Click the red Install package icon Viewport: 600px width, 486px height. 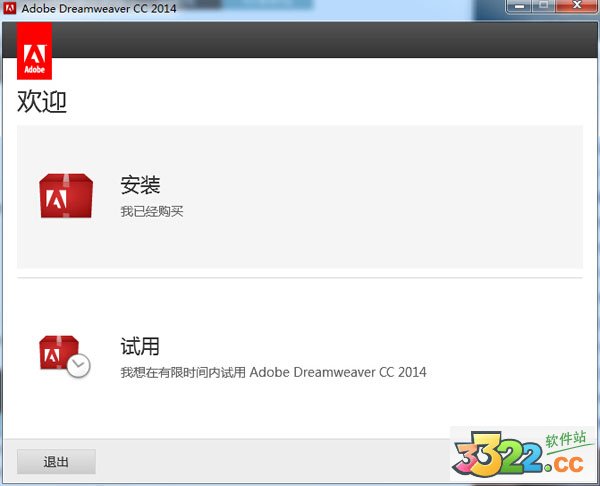point(66,195)
